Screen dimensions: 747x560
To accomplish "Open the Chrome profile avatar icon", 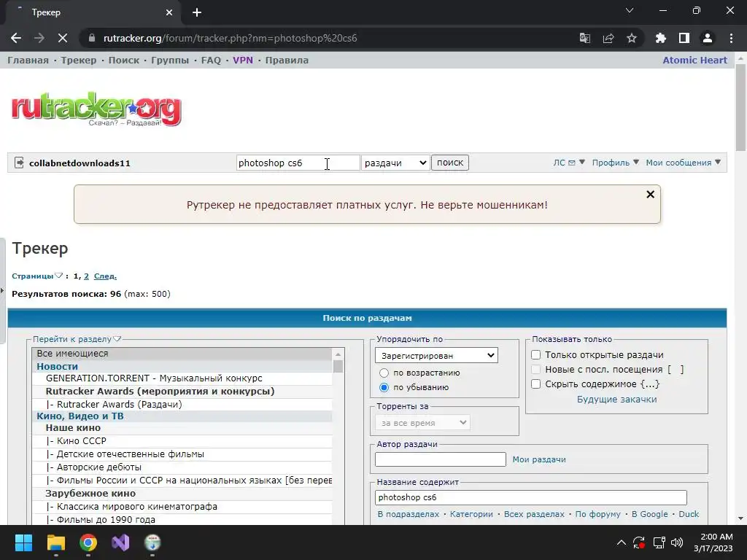I will [708, 38].
